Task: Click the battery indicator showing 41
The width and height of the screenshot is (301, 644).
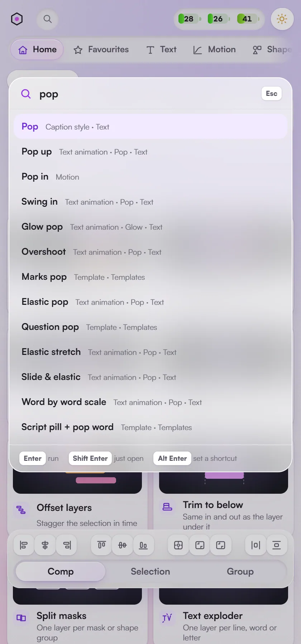Action: pos(248,19)
